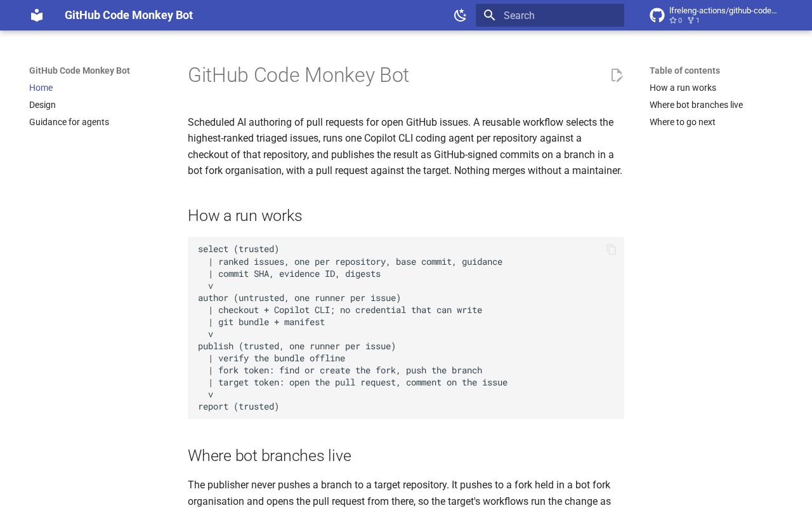Image resolution: width=812 pixels, height=508 pixels.
Task: Click the code line 'select (trusted)'
Action: click(239, 250)
